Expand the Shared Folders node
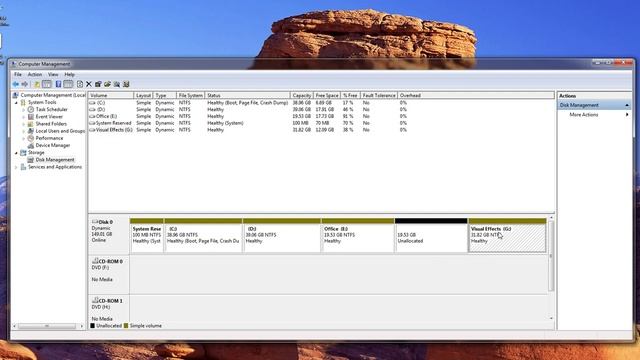Image resolution: width=640 pixels, height=360 pixels. tap(24, 124)
